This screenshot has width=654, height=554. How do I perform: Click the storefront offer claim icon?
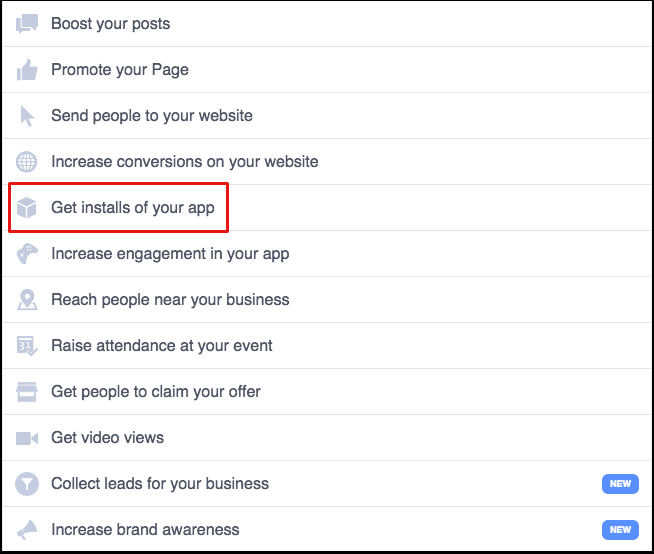click(27, 392)
